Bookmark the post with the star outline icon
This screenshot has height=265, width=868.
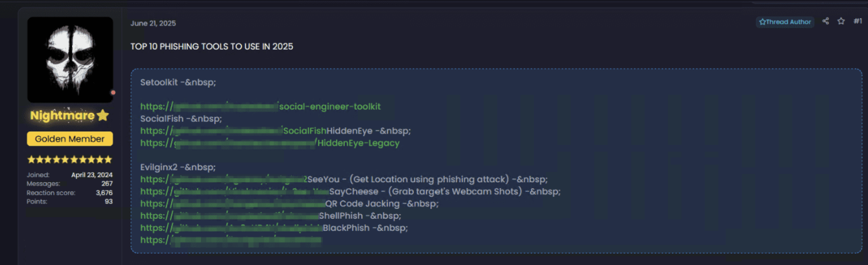841,21
